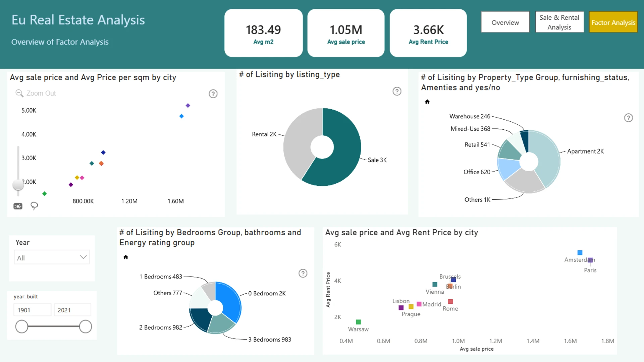This screenshot has width=644, height=362.
Task: Click Zoom Out magnifier in the city scatter chart
Action: (19, 93)
